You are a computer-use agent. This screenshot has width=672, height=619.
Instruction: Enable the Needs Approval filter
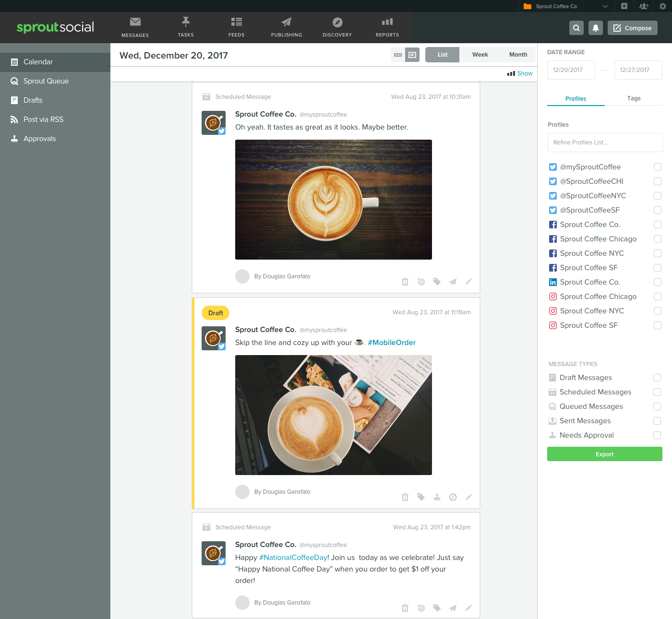pos(657,435)
